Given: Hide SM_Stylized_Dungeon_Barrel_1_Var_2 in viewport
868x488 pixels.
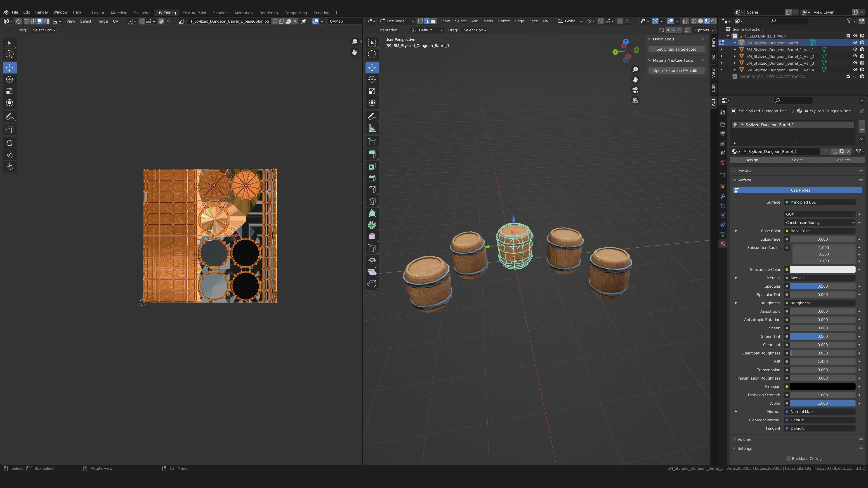Looking at the screenshot, I should [x=855, y=56].
